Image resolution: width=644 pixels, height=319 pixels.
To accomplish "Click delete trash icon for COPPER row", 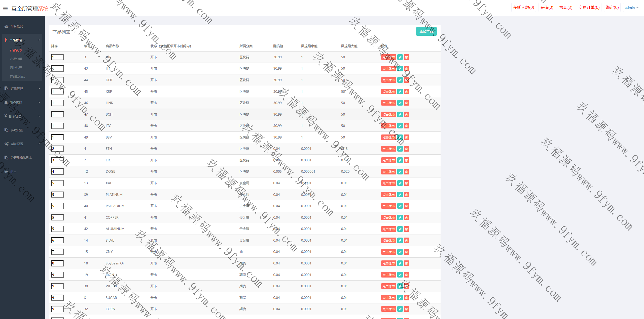I will [x=406, y=218].
